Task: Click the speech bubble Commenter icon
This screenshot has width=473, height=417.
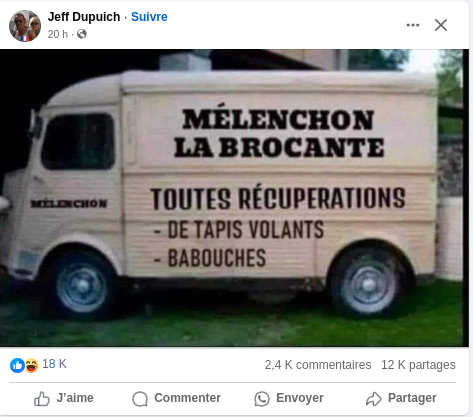Action: pyautogui.click(x=140, y=399)
